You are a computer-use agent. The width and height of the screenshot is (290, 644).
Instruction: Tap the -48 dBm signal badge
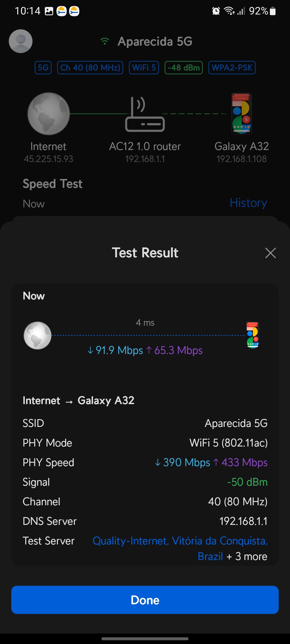click(184, 68)
